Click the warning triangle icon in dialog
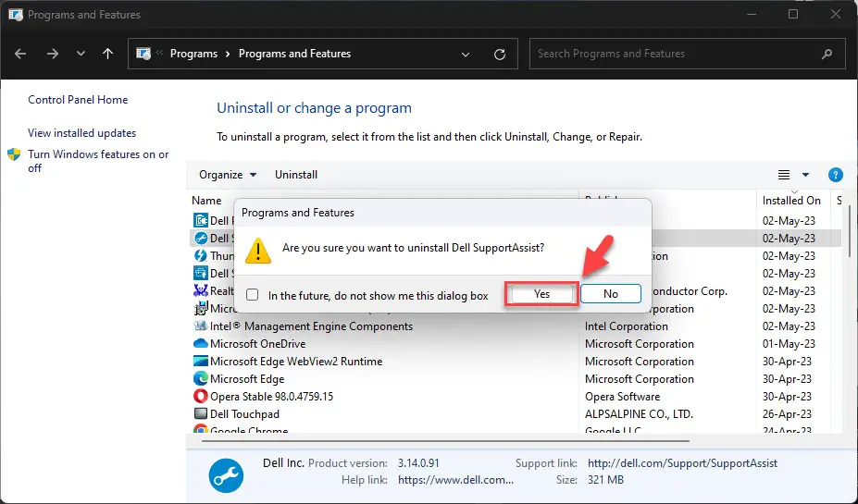 pos(258,251)
